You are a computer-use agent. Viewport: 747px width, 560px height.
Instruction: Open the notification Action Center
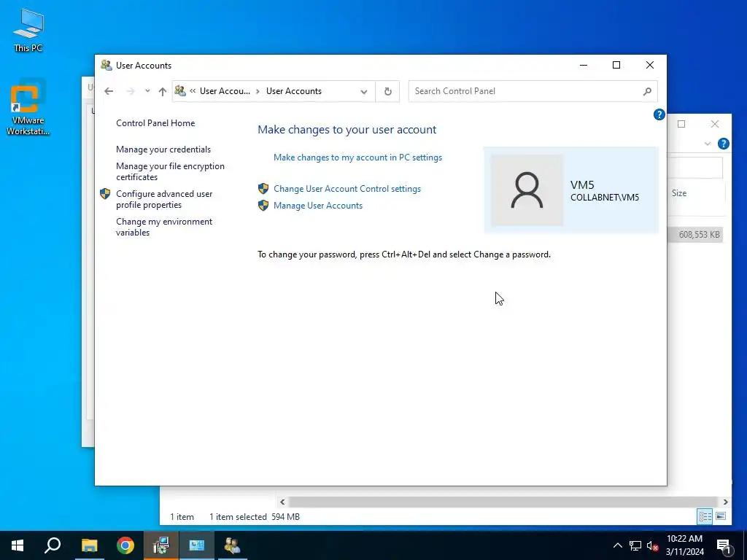pyautogui.click(x=724, y=545)
